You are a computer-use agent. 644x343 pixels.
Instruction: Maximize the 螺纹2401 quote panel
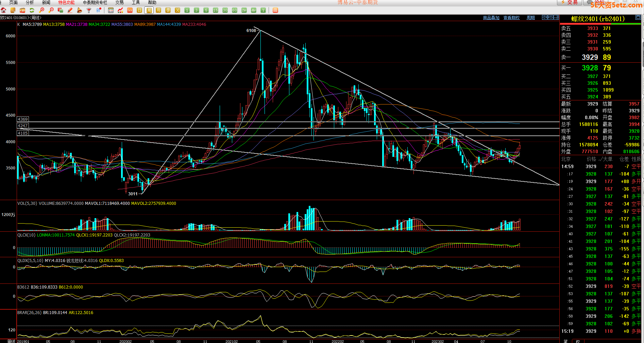tap(638, 17)
